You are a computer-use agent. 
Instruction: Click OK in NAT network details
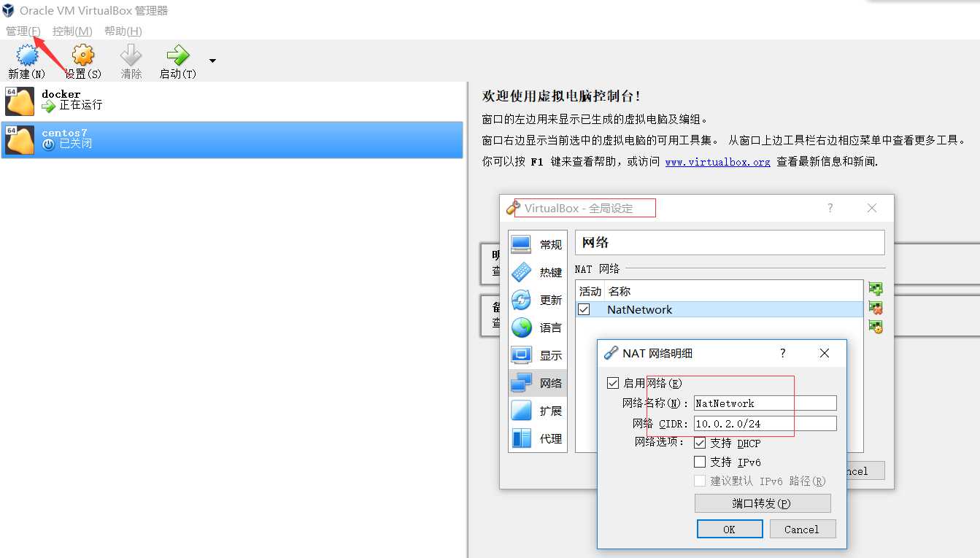coord(730,530)
